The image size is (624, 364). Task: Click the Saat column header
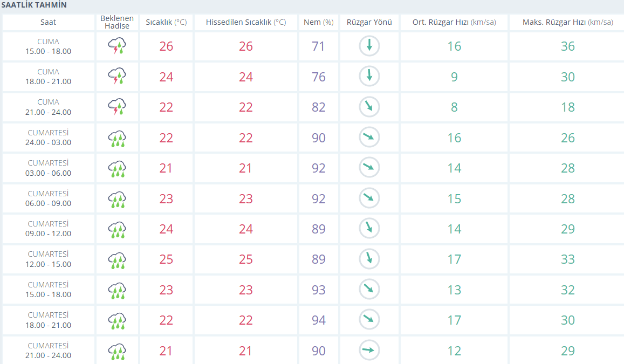[48, 22]
